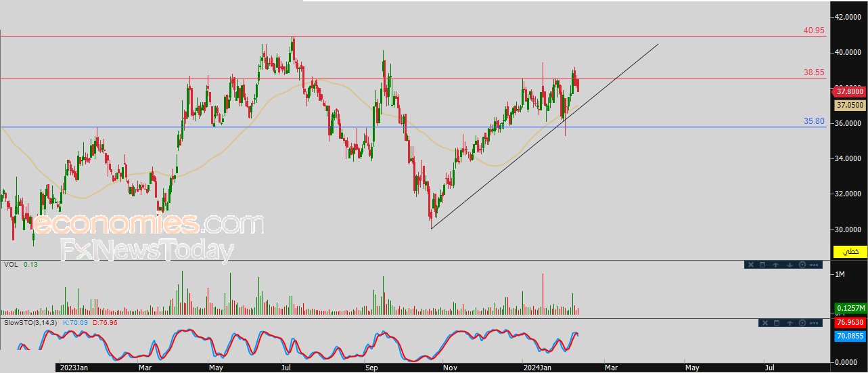Image resolution: width=868 pixels, height=373 pixels.
Task: Click the 2024Jan date axis label
Action: coord(537,368)
